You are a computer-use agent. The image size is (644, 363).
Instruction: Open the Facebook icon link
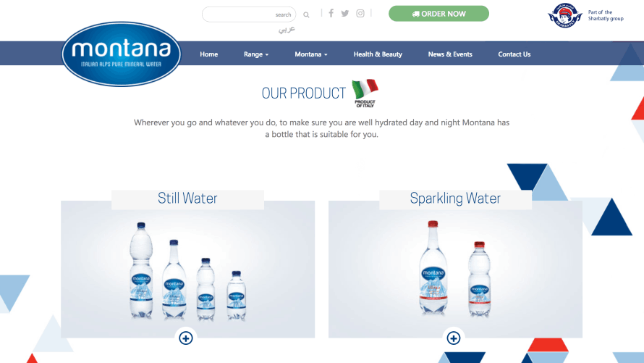[x=331, y=13]
